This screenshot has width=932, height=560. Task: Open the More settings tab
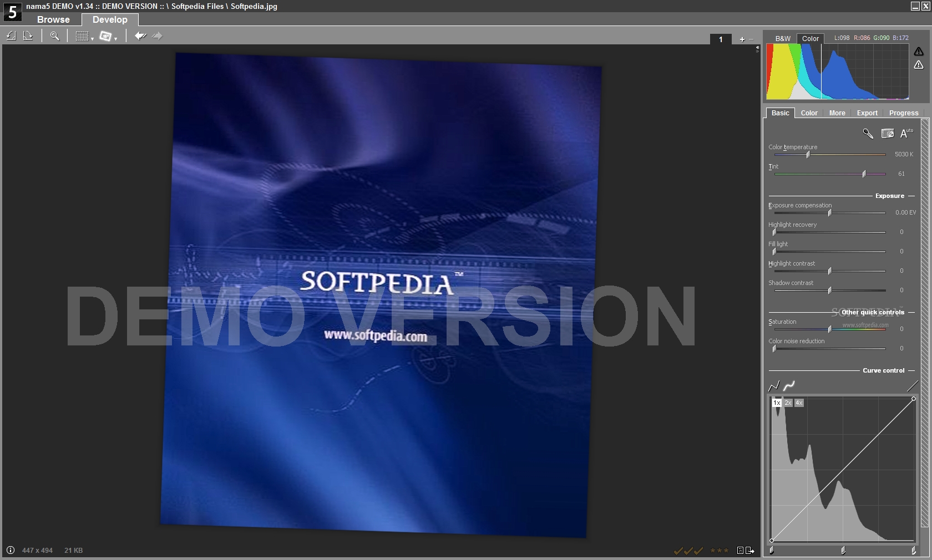click(x=837, y=113)
